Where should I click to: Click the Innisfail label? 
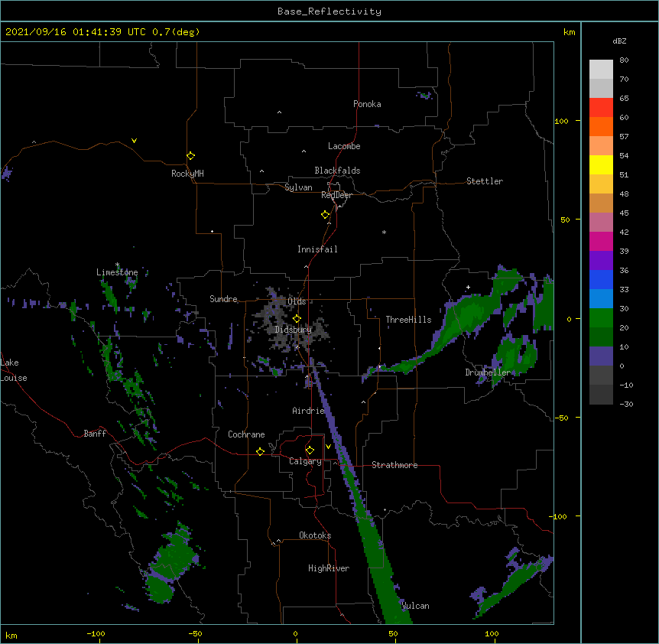click(x=317, y=249)
